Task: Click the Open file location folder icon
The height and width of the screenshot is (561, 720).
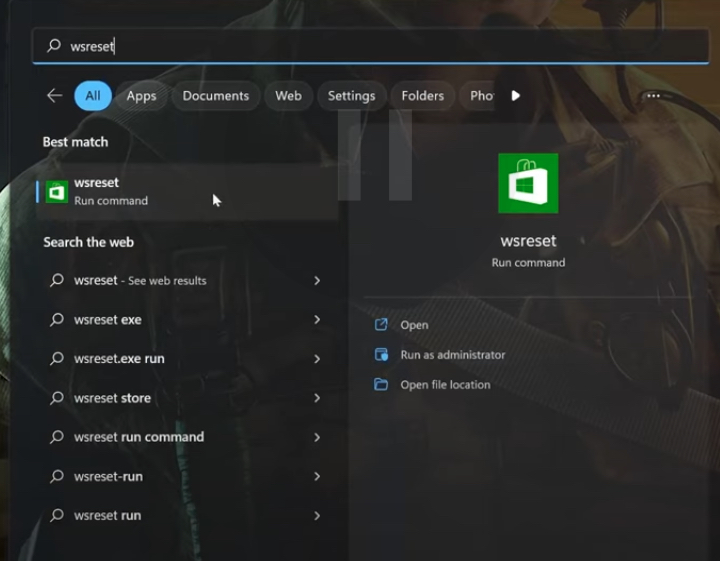Action: point(381,385)
